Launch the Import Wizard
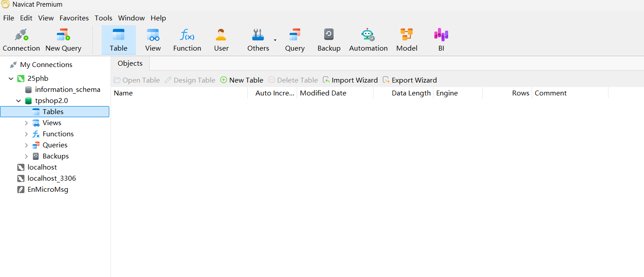Viewport: 644px width, 277px height. click(350, 80)
